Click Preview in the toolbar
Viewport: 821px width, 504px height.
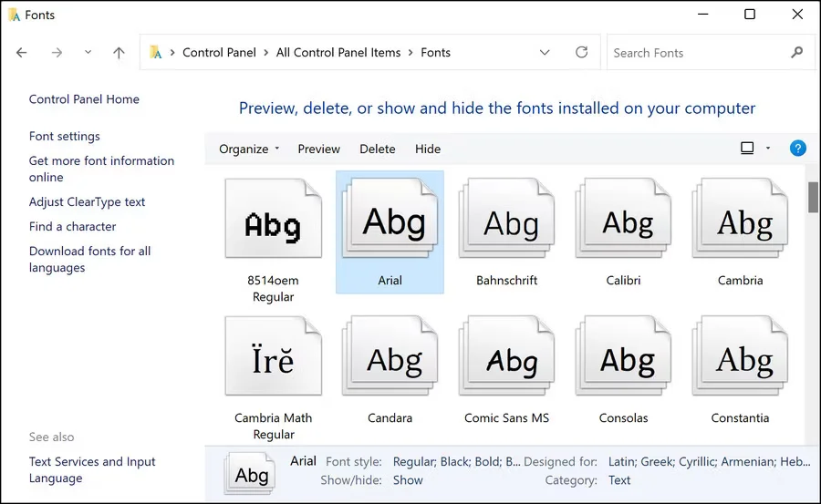click(318, 149)
